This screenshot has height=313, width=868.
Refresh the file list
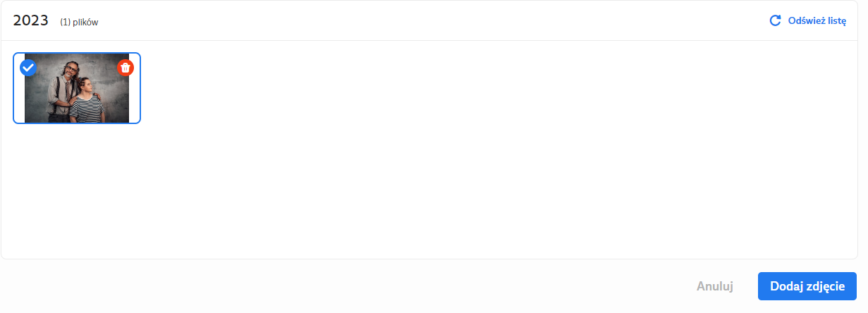807,20
